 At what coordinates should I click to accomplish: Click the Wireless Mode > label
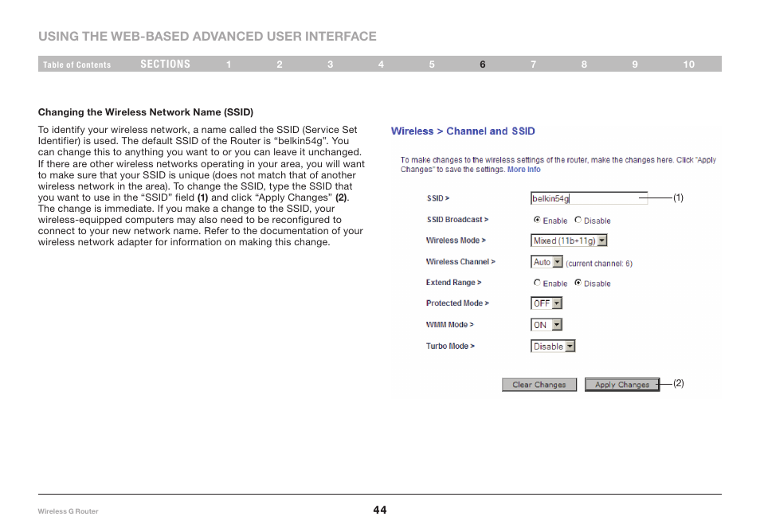456,241
